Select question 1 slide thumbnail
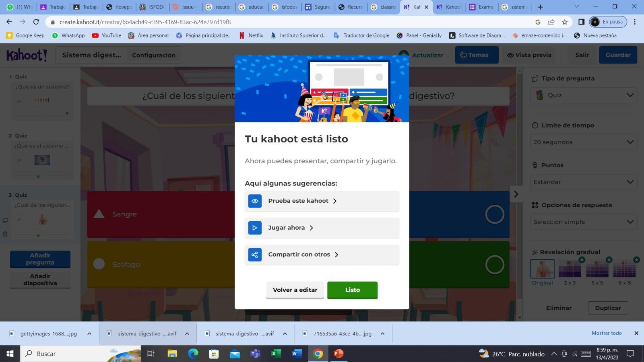 42,101
